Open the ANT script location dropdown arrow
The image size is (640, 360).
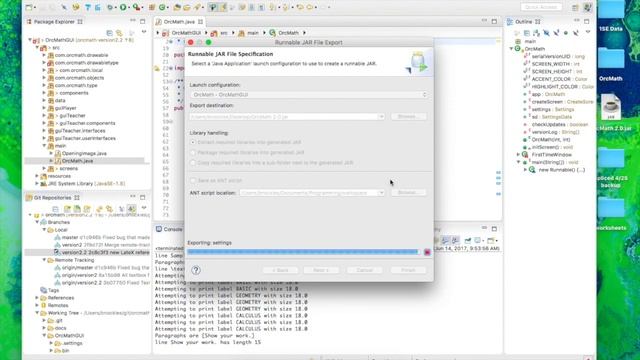pyautogui.click(x=381, y=192)
